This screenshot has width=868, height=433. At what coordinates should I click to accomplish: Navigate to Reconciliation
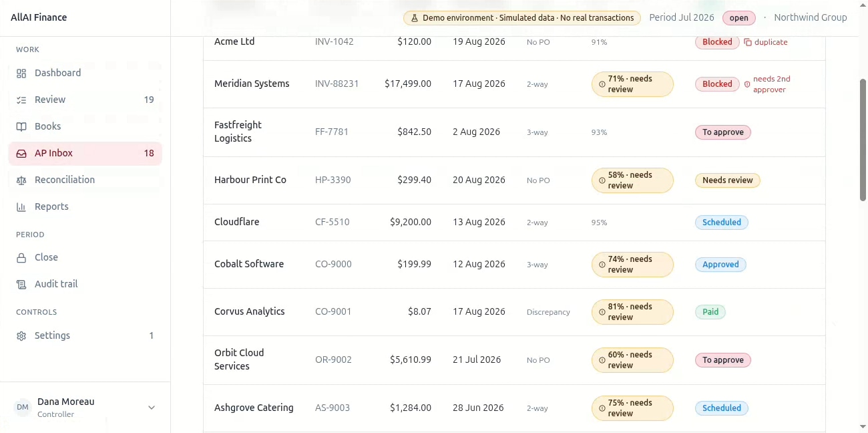[x=85, y=180]
